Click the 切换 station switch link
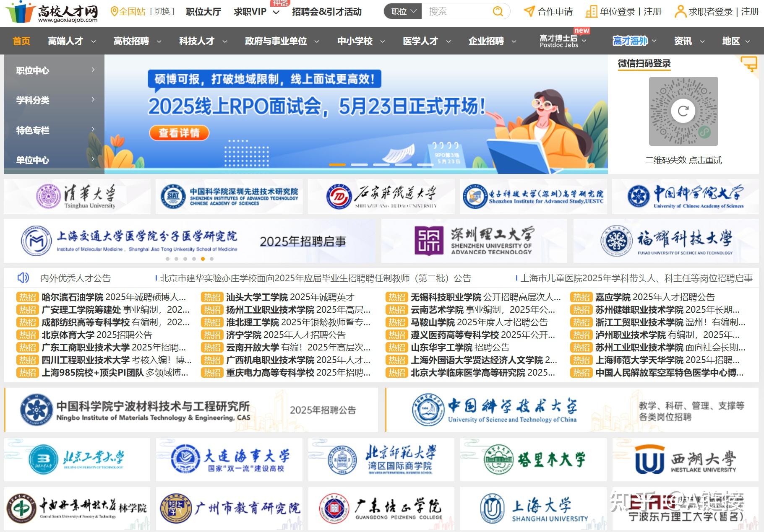Image resolution: width=764 pixels, height=532 pixels. pyautogui.click(x=162, y=11)
